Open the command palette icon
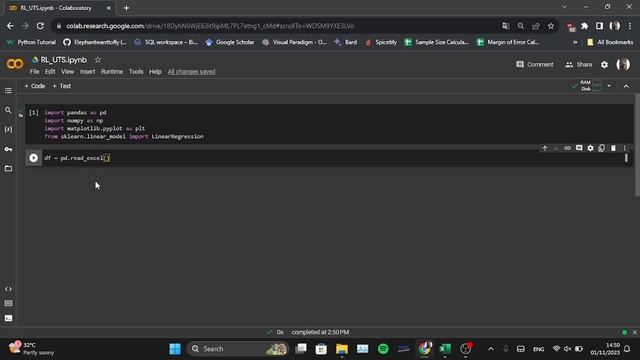640x360 pixels. pyautogui.click(x=8, y=303)
